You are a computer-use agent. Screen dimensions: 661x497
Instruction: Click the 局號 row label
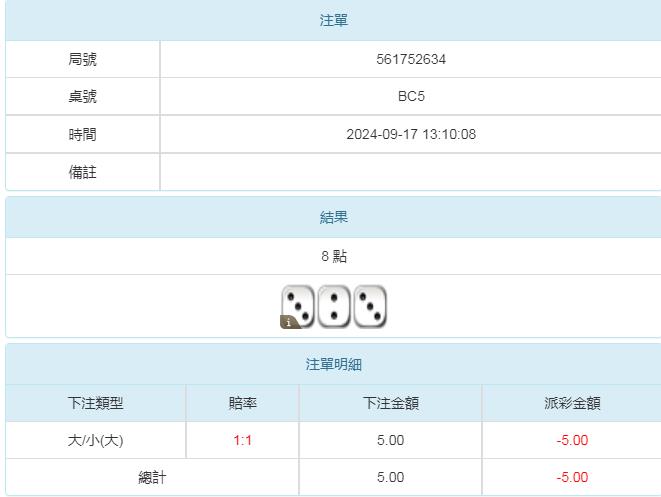[x=83, y=59]
